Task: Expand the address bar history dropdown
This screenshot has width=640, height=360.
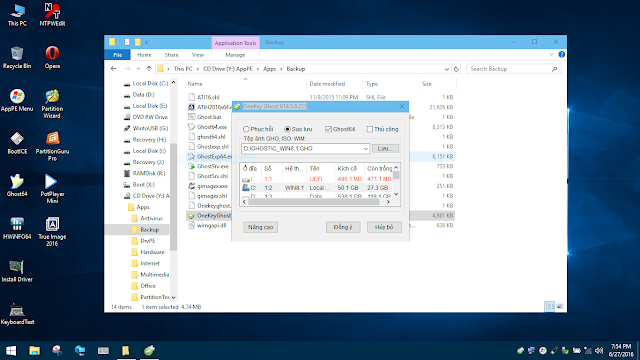Action: click(x=447, y=69)
